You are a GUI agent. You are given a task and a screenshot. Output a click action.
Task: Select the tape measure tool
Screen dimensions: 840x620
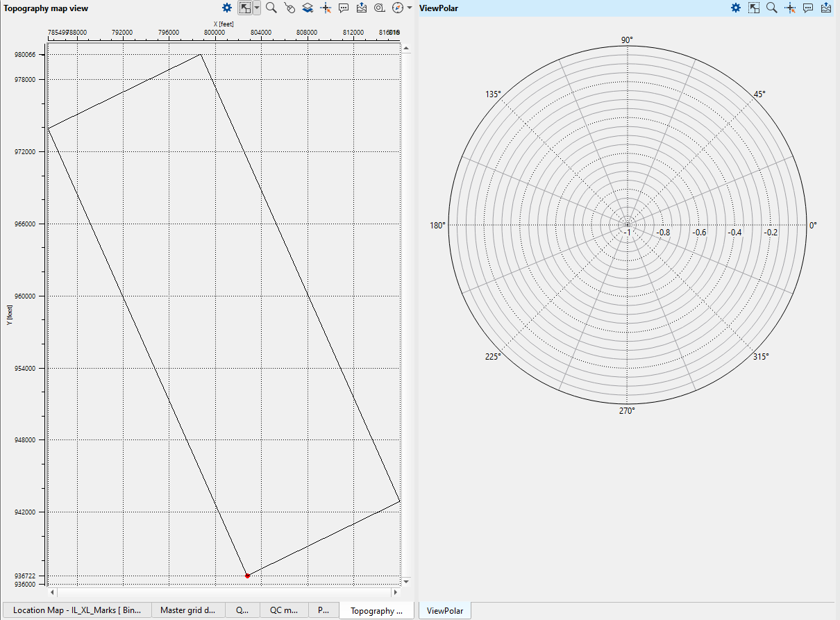tap(380, 8)
